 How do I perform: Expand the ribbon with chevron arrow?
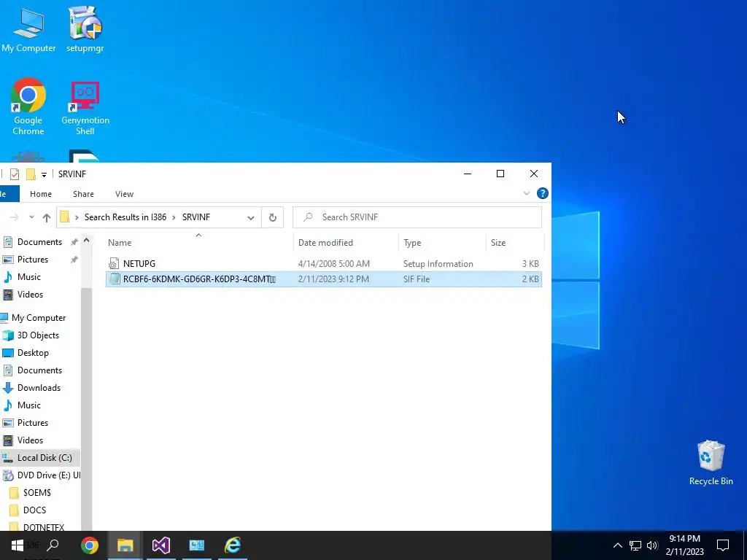click(x=527, y=193)
